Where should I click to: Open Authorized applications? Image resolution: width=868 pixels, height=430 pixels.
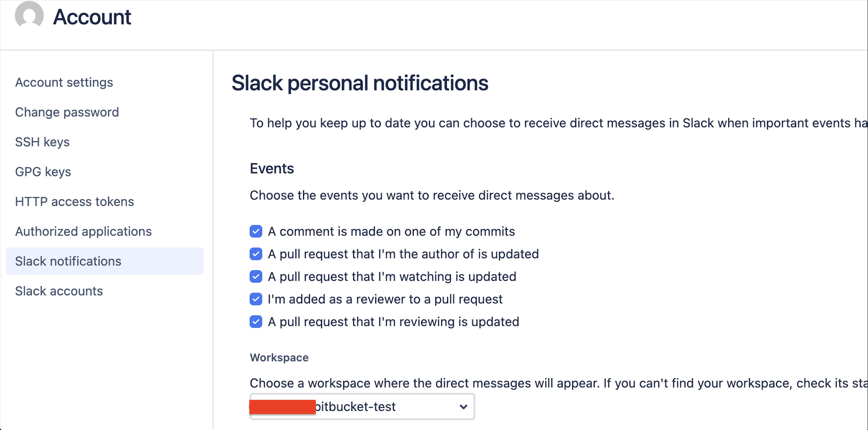83,231
